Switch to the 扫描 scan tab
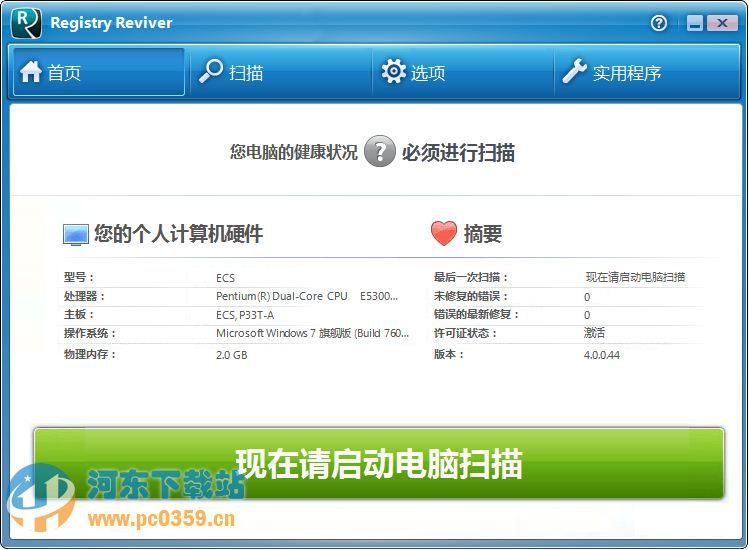This screenshot has width=749, height=550. [x=281, y=72]
